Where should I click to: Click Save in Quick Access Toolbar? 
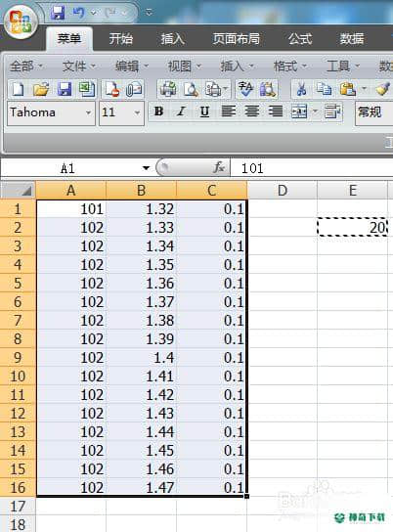[x=58, y=13]
